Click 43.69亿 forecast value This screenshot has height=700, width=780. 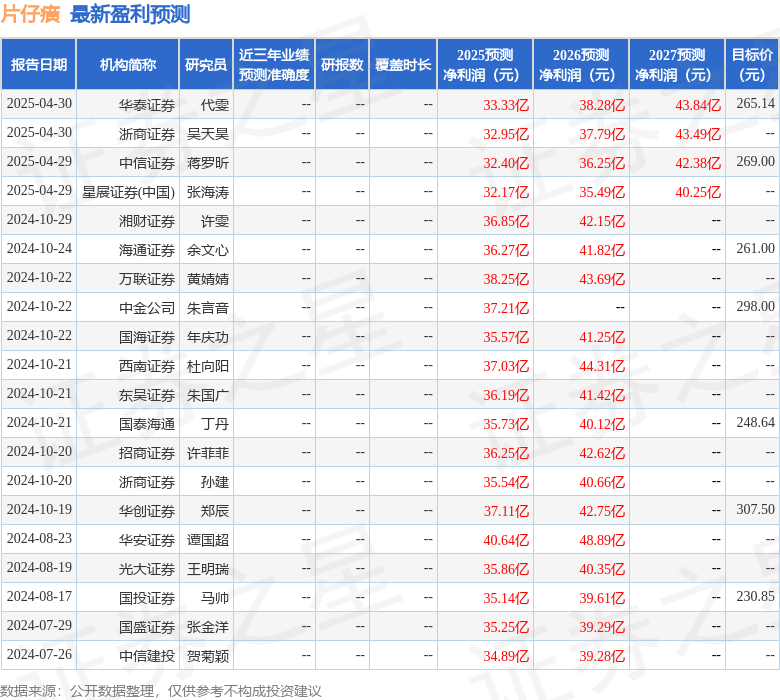[x=602, y=279]
